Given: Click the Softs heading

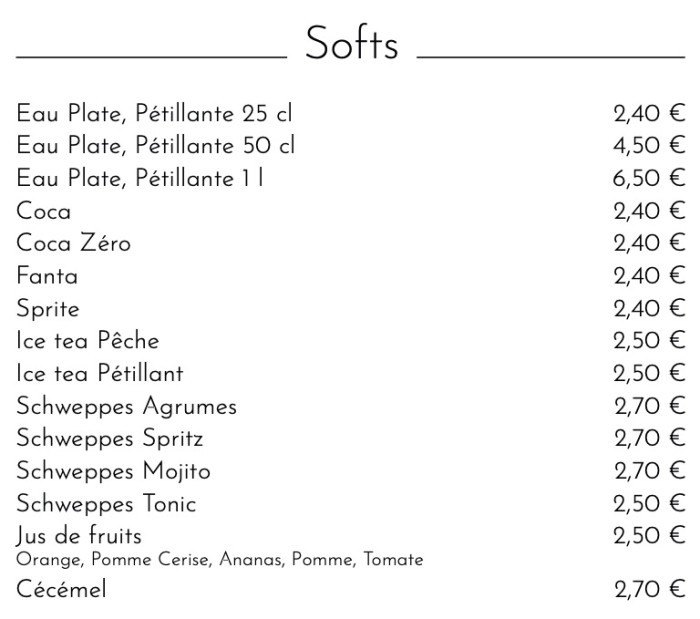Looking at the screenshot, I should click(x=351, y=45).
